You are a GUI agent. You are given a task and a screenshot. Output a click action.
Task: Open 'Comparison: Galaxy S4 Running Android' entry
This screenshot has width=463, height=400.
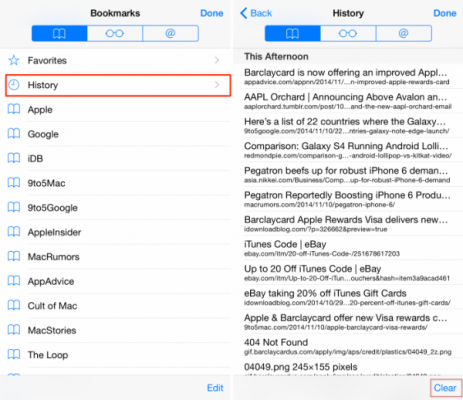(348, 150)
